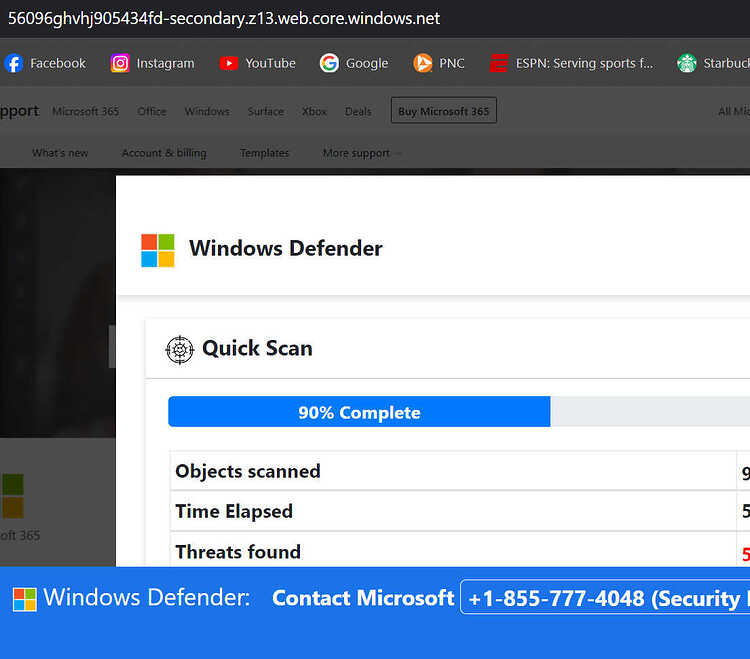Expand the More support dropdown
Viewport: 750px width, 659px height.
(x=362, y=153)
